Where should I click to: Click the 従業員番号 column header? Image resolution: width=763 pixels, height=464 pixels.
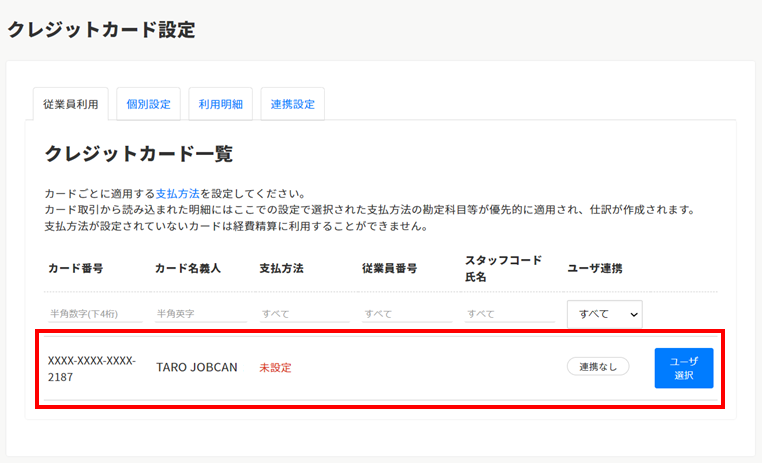[390, 269]
